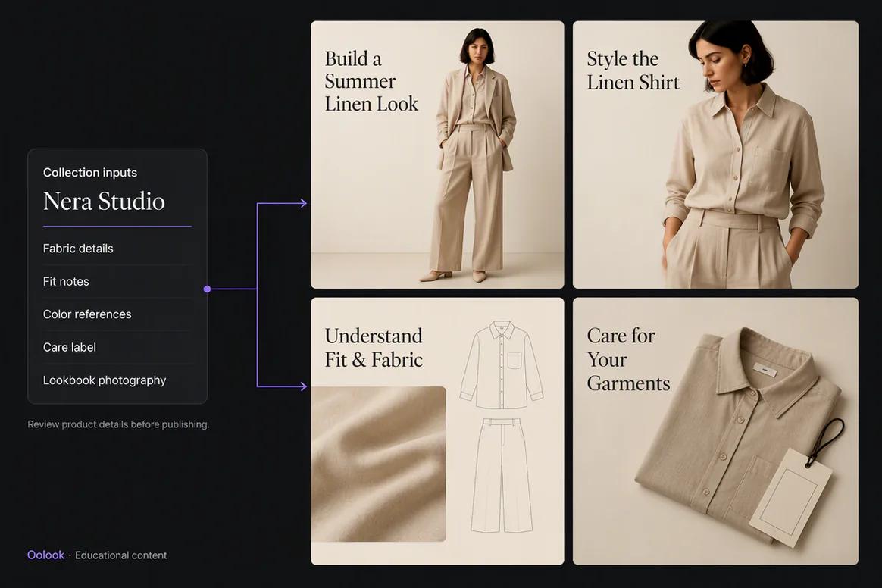Click the Collection inputs label
Screen dimensions: 882x588
point(90,173)
